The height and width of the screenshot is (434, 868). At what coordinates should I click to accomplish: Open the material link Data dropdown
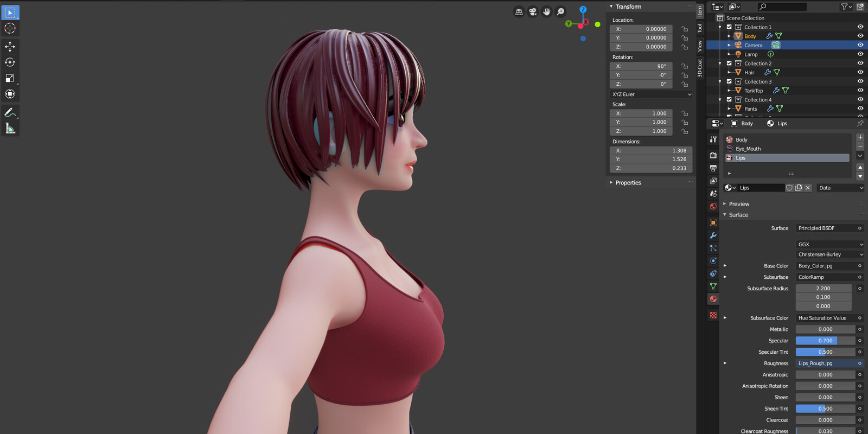pyautogui.click(x=840, y=188)
